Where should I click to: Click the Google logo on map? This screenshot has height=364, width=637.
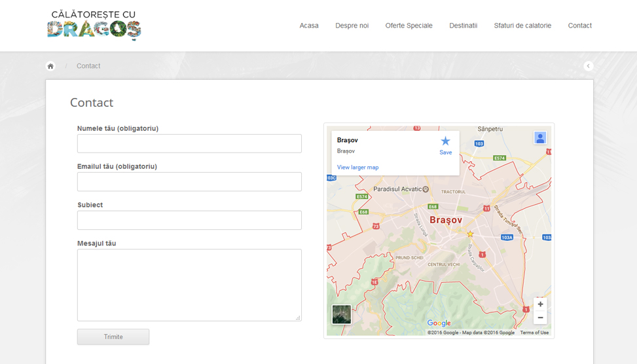pyautogui.click(x=439, y=323)
